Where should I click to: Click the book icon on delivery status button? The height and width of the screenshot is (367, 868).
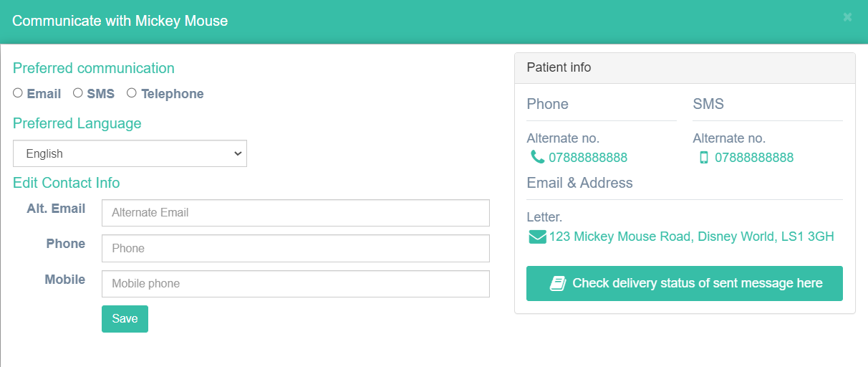(558, 283)
